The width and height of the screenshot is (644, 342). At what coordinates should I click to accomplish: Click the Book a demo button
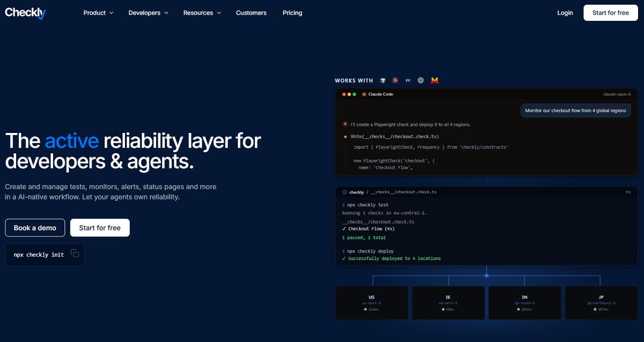(35, 228)
